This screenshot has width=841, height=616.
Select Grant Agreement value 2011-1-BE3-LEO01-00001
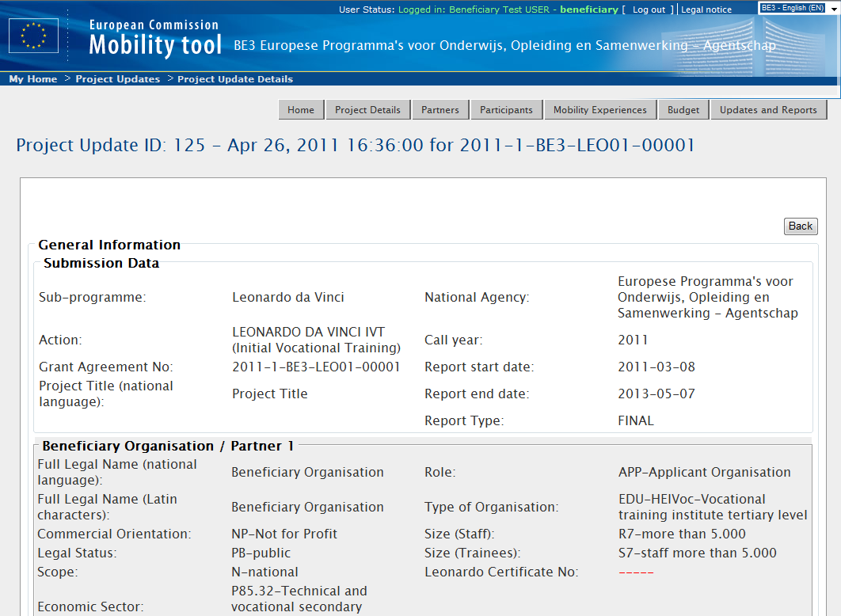(x=316, y=367)
